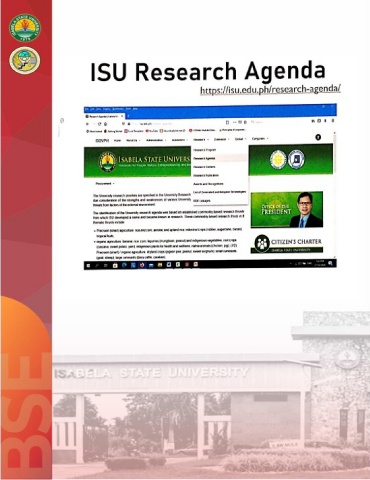Click the black round accessibility icon in navbar
Image resolution: width=370 pixels, height=480 pixels.
click(318, 137)
